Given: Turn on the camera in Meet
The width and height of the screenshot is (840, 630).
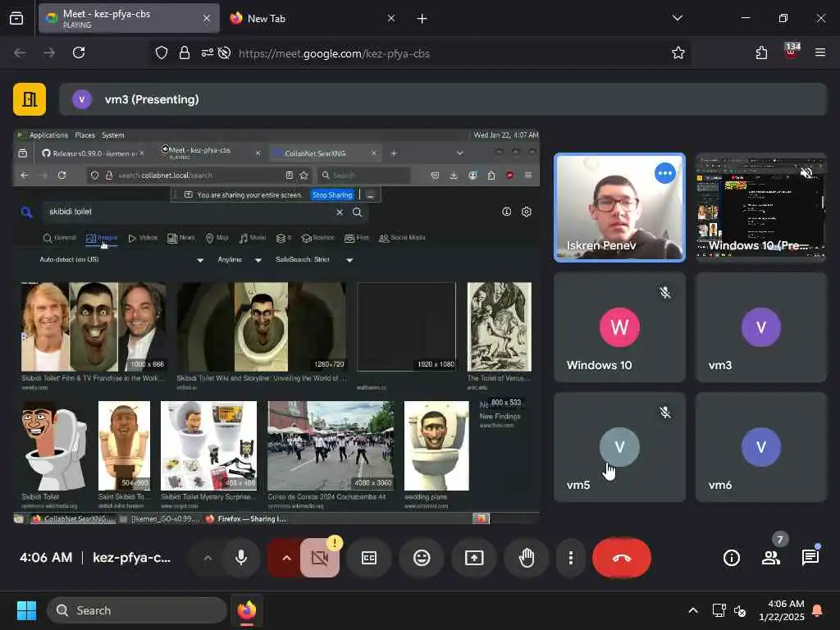Looking at the screenshot, I should point(320,558).
